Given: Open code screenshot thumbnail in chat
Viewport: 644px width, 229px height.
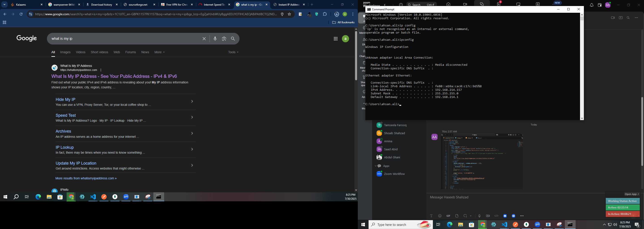Looking at the screenshot, I should 482,161.
